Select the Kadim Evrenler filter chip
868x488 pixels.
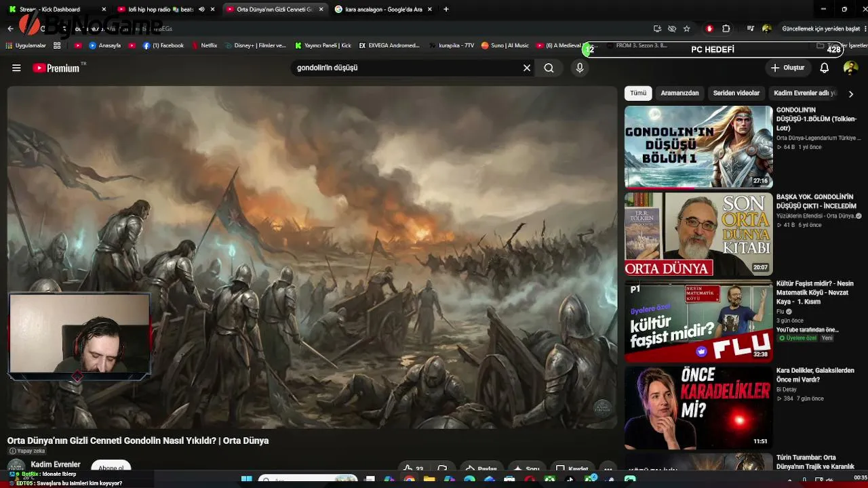click(x=806, y=93)
